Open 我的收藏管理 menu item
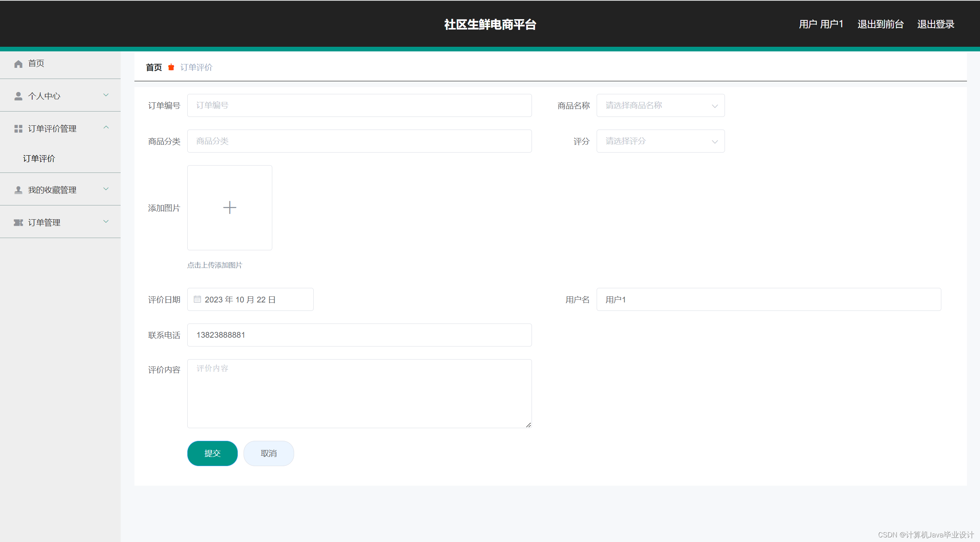This screenshot has height=542, width=980. click(60, 189)
